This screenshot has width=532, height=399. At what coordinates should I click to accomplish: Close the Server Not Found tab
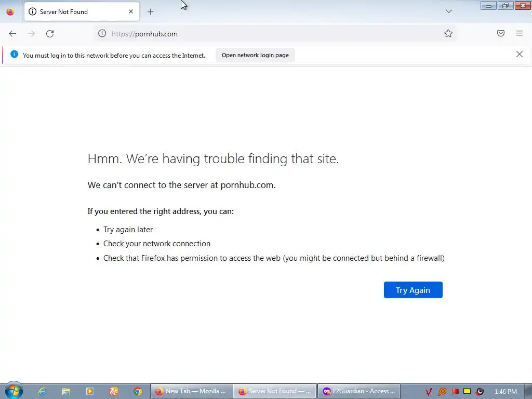(x=131, y=11)
